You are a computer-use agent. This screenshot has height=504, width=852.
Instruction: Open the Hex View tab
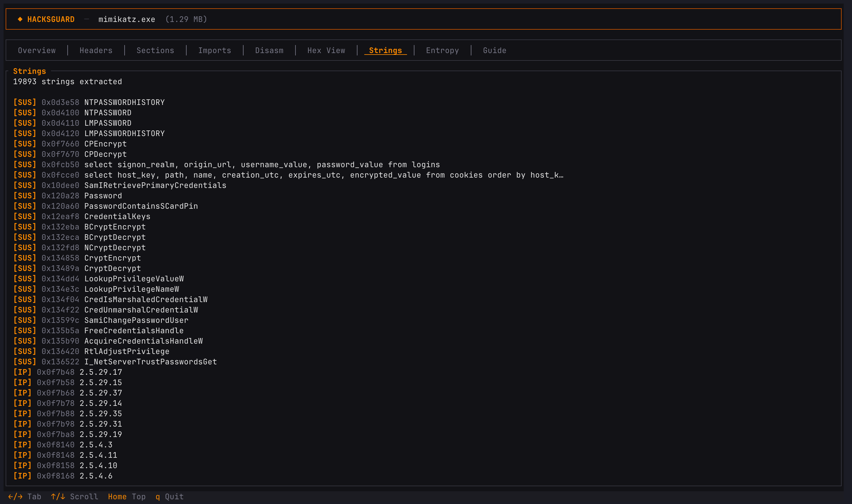coord(326,50)
